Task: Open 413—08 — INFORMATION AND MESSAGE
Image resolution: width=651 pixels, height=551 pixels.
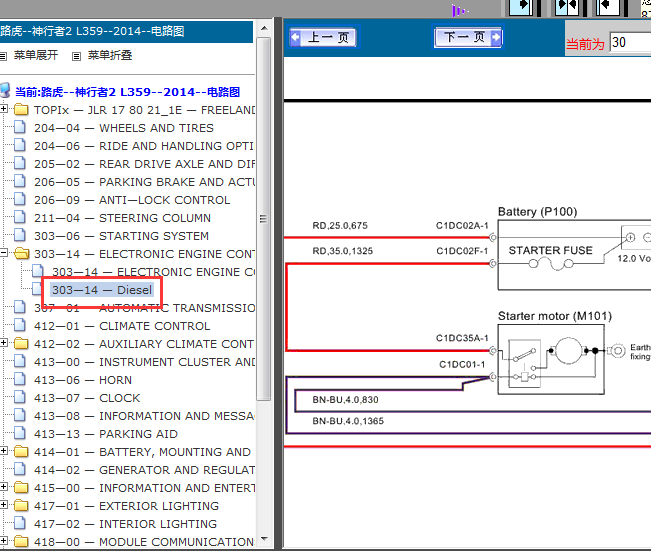Action: [x=144, y=416]
